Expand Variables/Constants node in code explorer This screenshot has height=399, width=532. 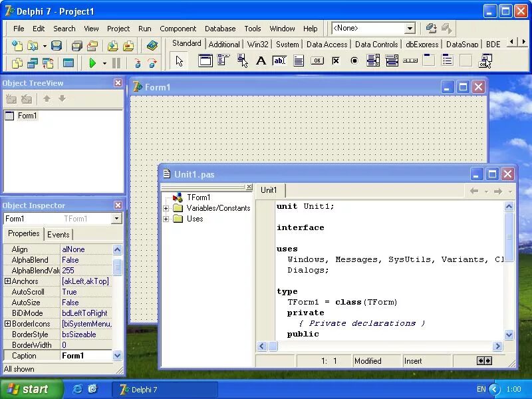click(166, 208)
